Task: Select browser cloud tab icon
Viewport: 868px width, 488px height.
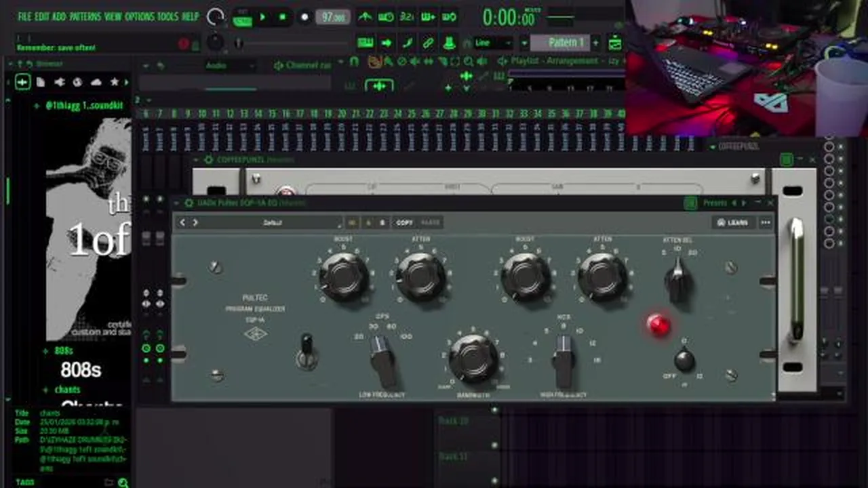Action: pyautogui.click(x=96, y=82)
